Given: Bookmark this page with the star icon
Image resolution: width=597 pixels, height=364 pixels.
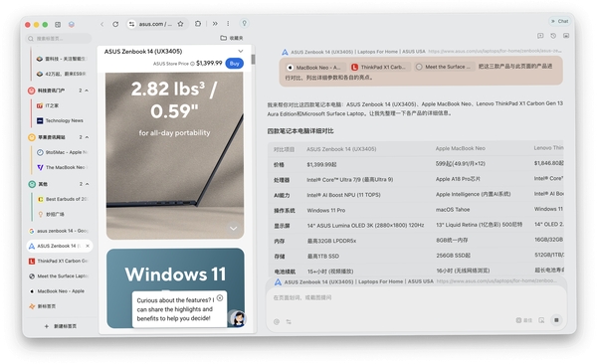Looking at the screenshot, I should tap(180, 24).
